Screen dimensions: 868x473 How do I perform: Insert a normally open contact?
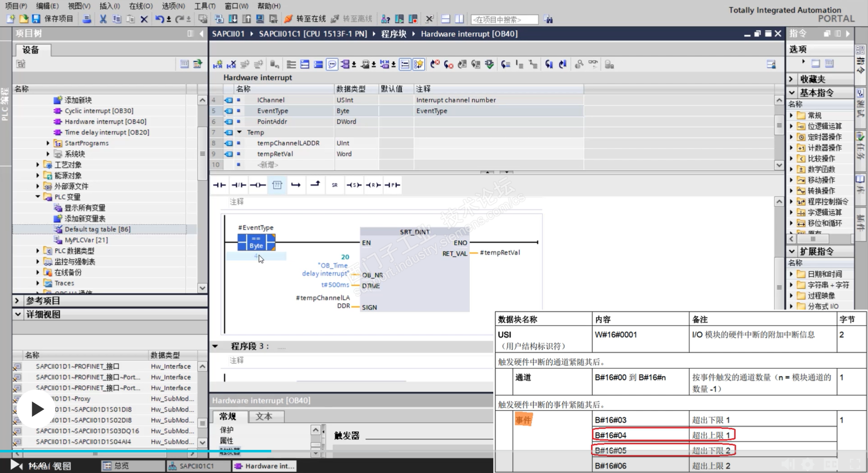click(x=220, y=185)
